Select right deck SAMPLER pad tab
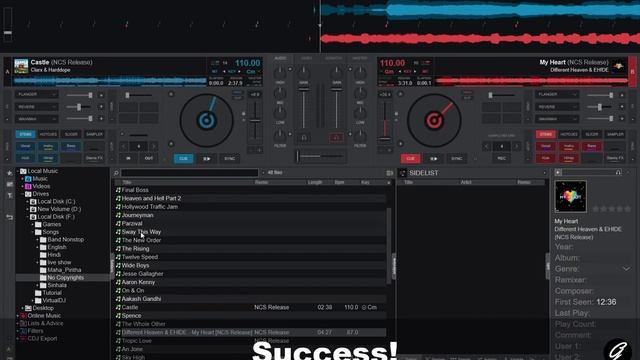The image size is (640, 360). point(615,134)
